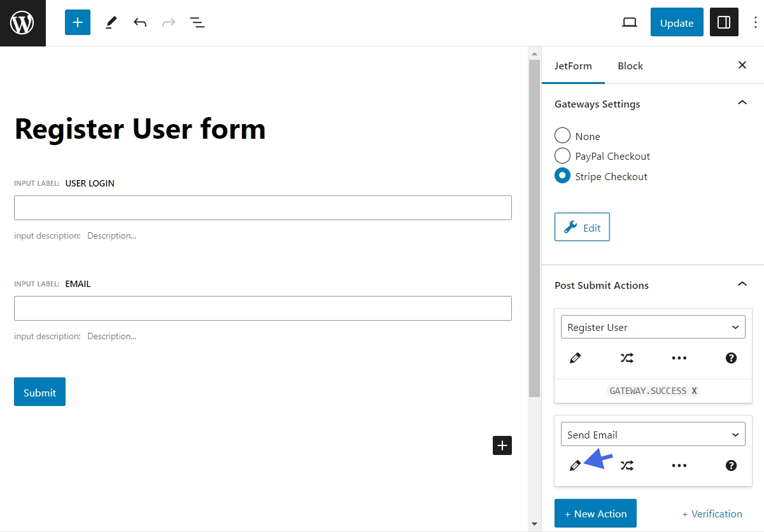
Task: Open the WordPress site logo menu
Action: point(23,23)
